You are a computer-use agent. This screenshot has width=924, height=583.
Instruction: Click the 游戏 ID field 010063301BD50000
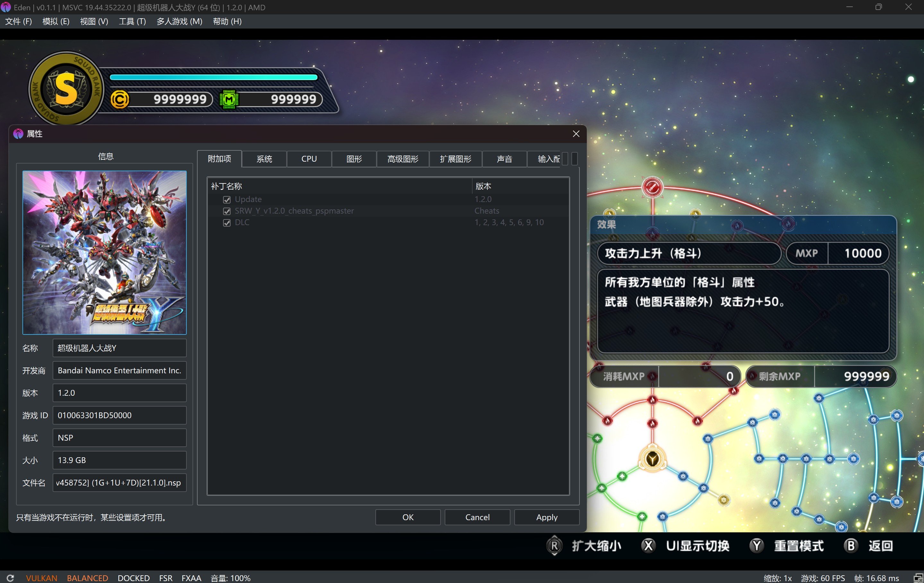(x=119, y=415)
